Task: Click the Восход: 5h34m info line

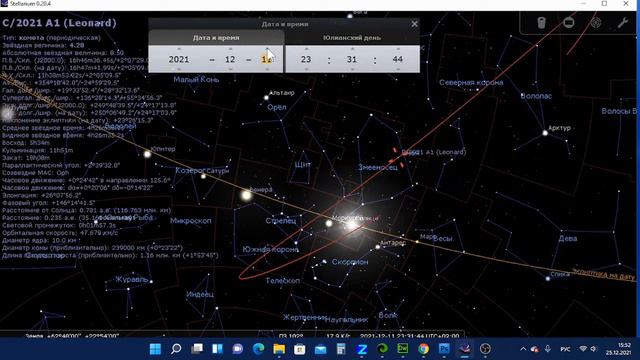Action: tap(26, 142)
